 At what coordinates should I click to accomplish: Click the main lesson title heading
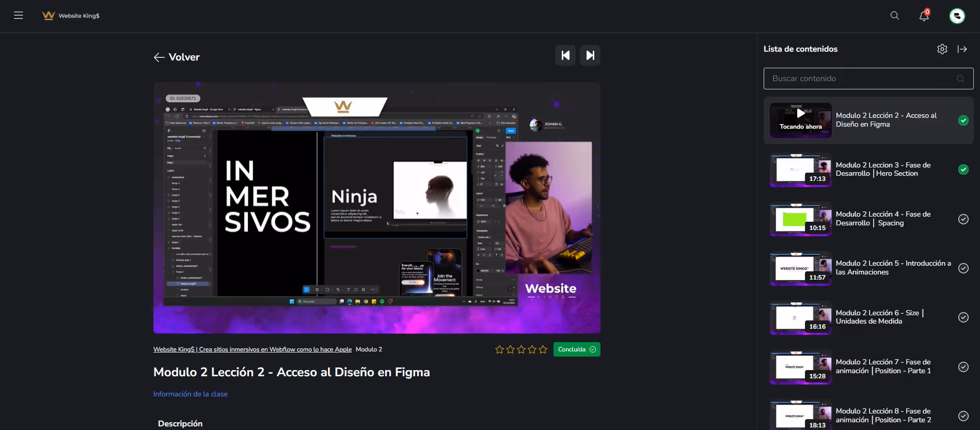click(x=291, y=372)
